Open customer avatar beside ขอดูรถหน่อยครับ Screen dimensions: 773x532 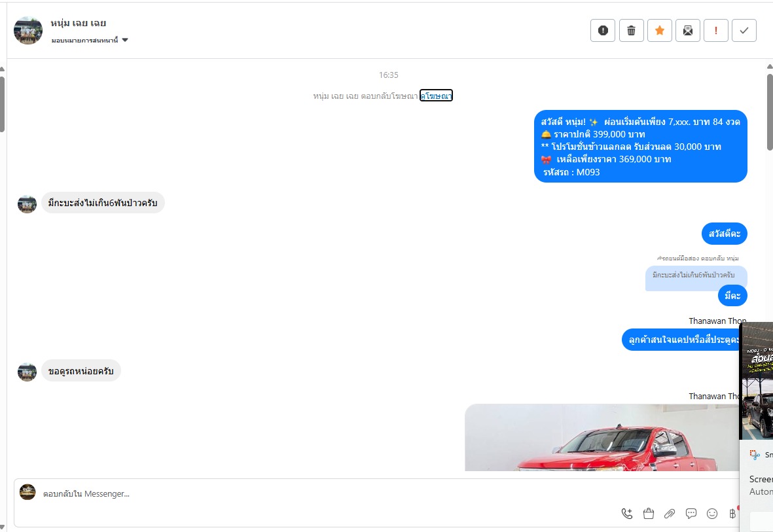27,372
